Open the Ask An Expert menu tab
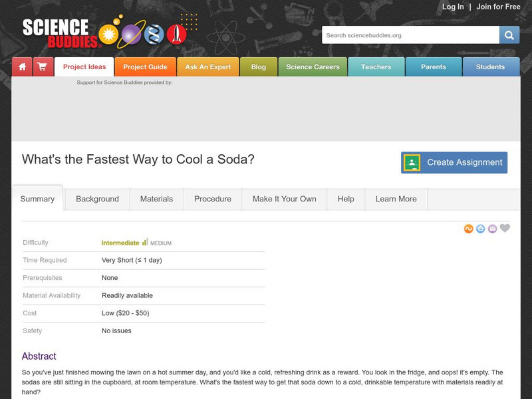532x399 pixels. [208, 67]
